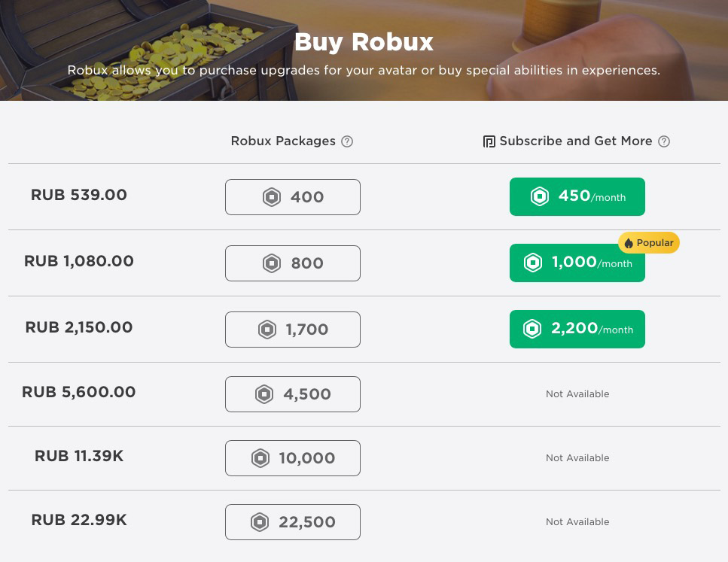Image resolution: width=728 pixels, height=562 pixels.
Task: Click the Buy Robux page heading
Action: pos(364,42)
